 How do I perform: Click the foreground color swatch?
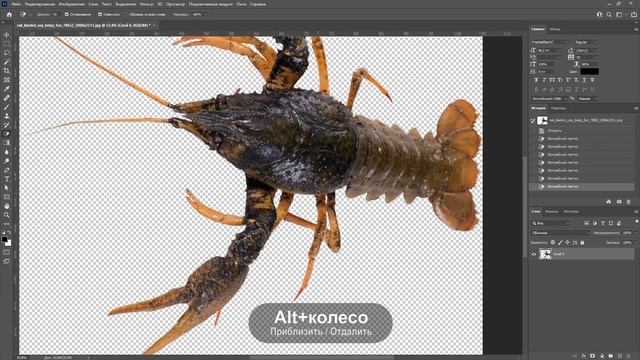[4, 239]
